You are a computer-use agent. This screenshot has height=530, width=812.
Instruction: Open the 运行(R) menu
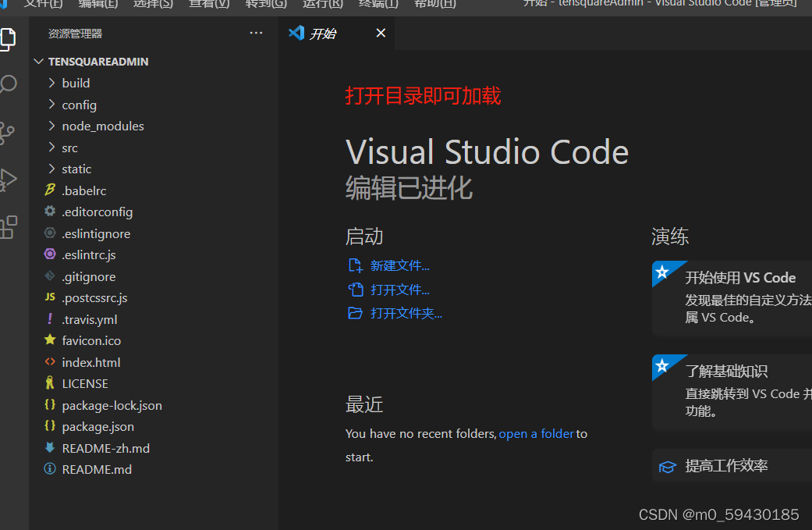pyautogui.click(x=323, y=4)
